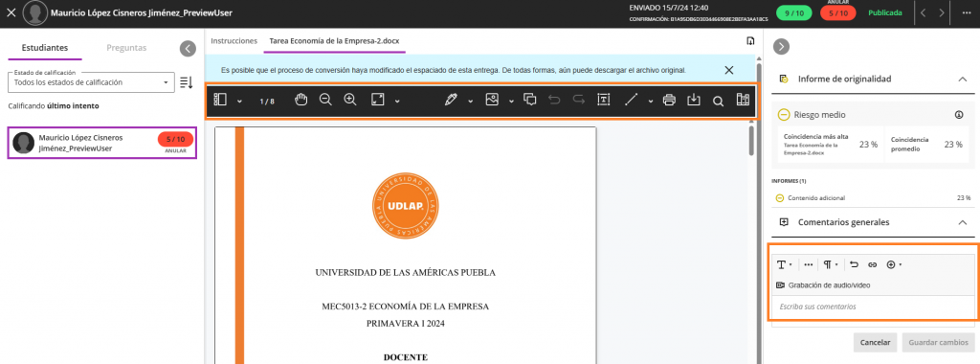Search within the document
The width and height of the screenshot is (980, 364).
tap(718, 101)
